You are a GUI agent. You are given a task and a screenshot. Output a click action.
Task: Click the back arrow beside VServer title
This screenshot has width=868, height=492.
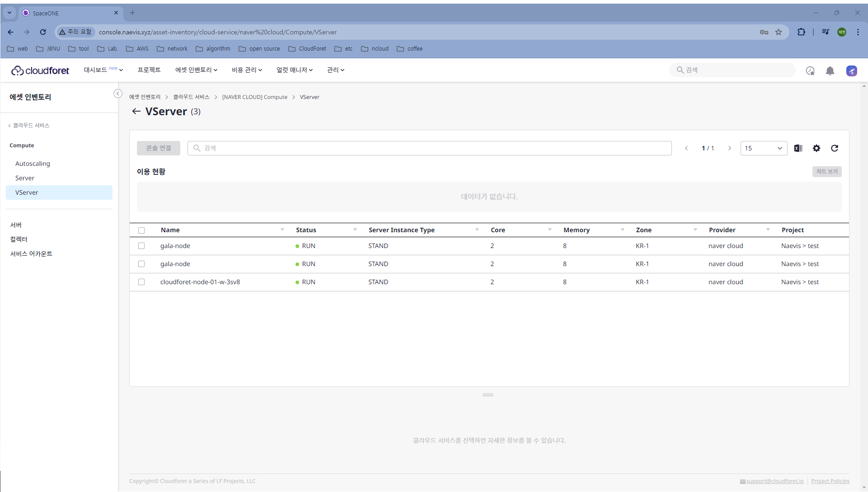coord(136,111)
